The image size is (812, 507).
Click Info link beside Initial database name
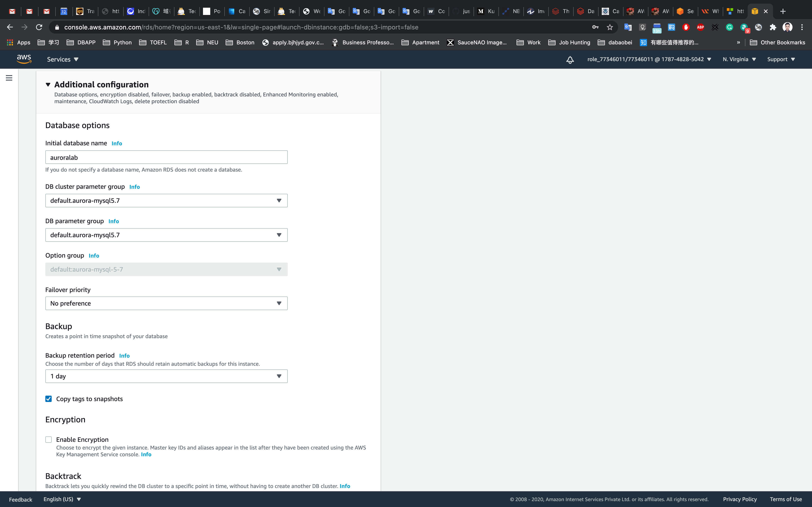pyautogui.click(x=116, y=143)
